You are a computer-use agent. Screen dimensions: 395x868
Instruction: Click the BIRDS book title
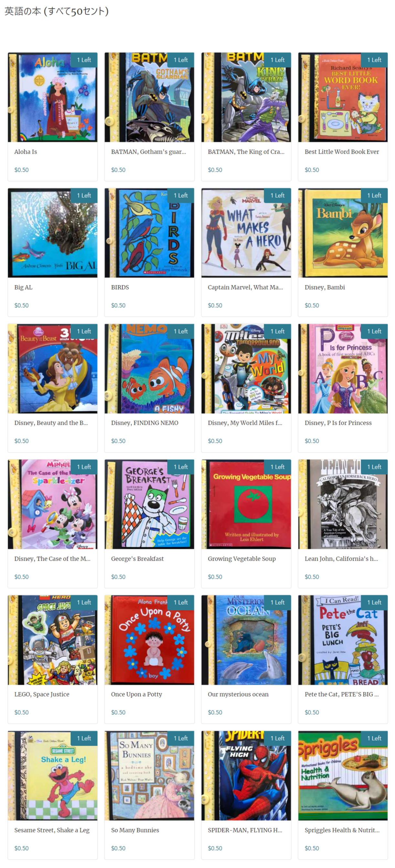tap(120, 287)
